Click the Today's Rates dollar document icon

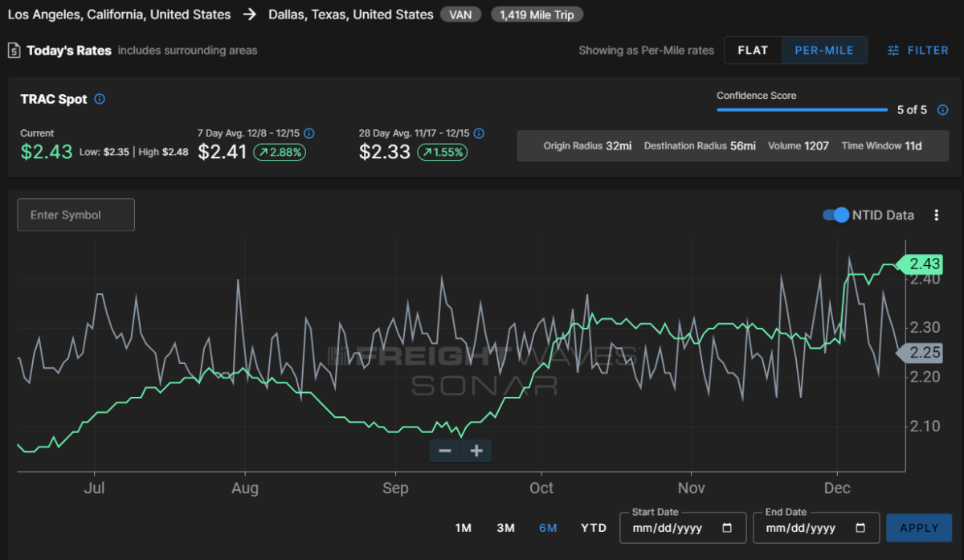[x=14, y=51]
